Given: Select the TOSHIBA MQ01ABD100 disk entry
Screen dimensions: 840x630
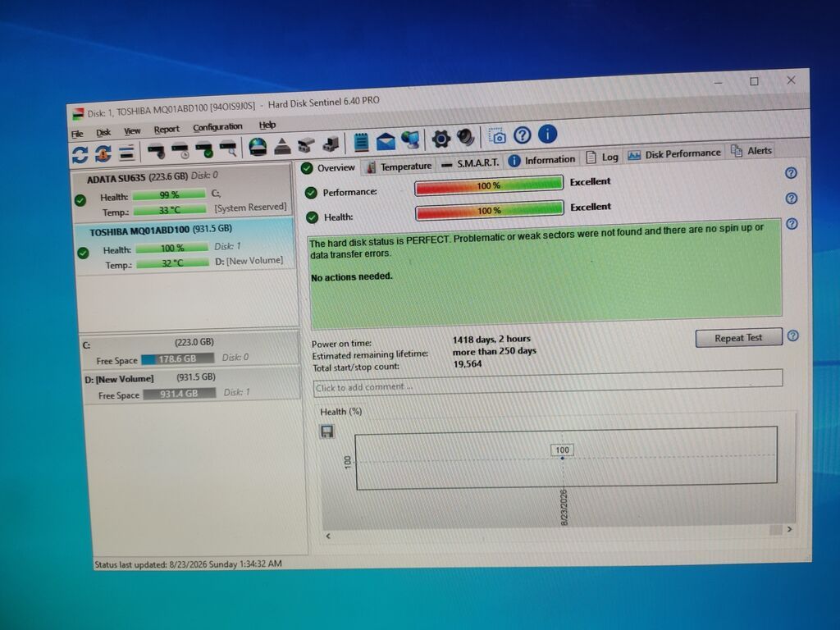Looking at the screenshot, I should point(185,247).
